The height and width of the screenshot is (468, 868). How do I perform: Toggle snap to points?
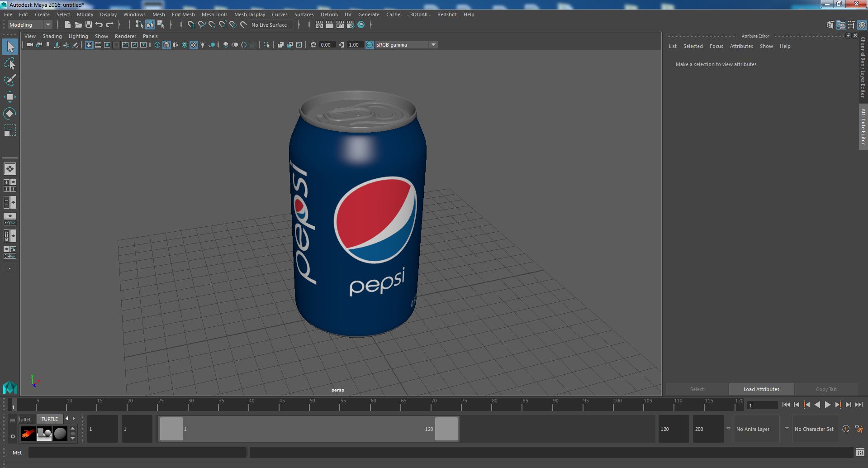(x=212, y=25)
